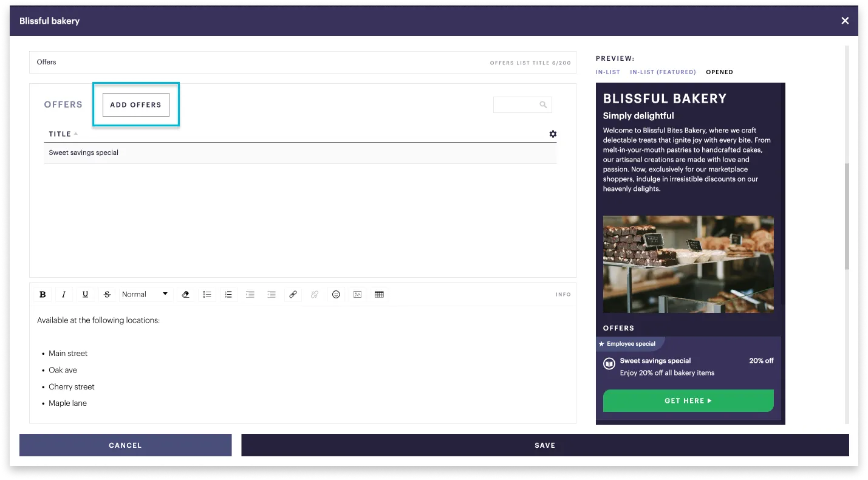The height and width of the screenshot is (480, 868).
Task: Click the '20% off' label in preview
Action: [761, 361]
